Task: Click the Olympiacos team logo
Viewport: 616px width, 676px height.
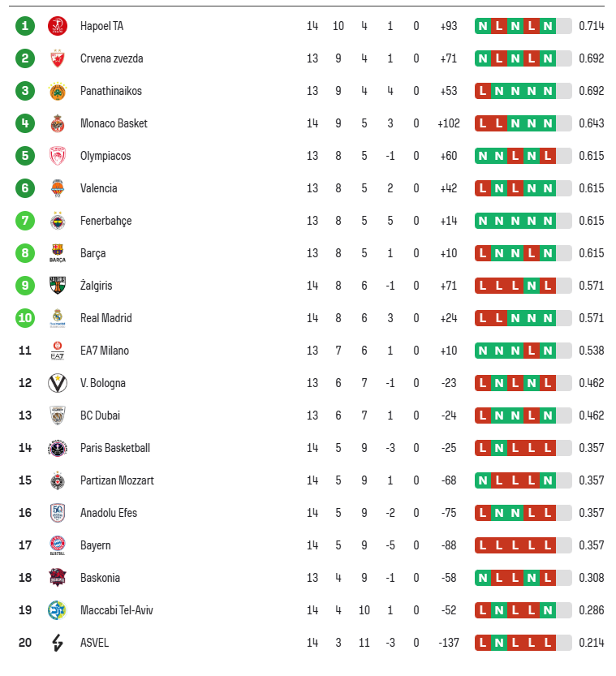Action: 58,156
